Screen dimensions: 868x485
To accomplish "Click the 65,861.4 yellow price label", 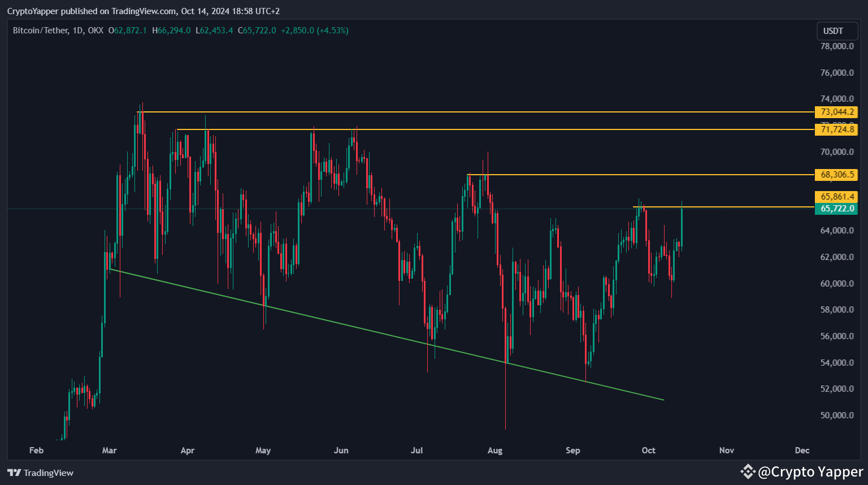I will 837,196.
